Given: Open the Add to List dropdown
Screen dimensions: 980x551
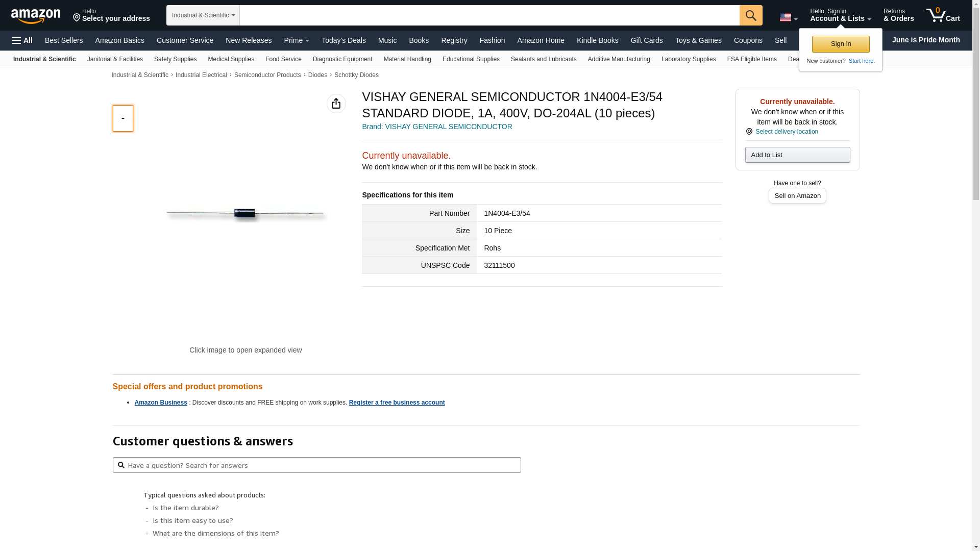Looking at the screenshot, I should pos(797,155).
